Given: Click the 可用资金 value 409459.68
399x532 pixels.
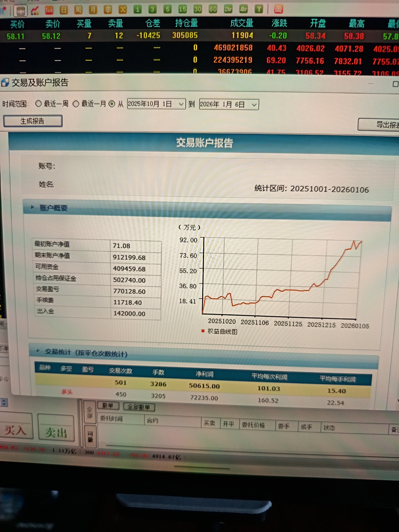Looking at the screenshot, I should [x=129, y=269].
